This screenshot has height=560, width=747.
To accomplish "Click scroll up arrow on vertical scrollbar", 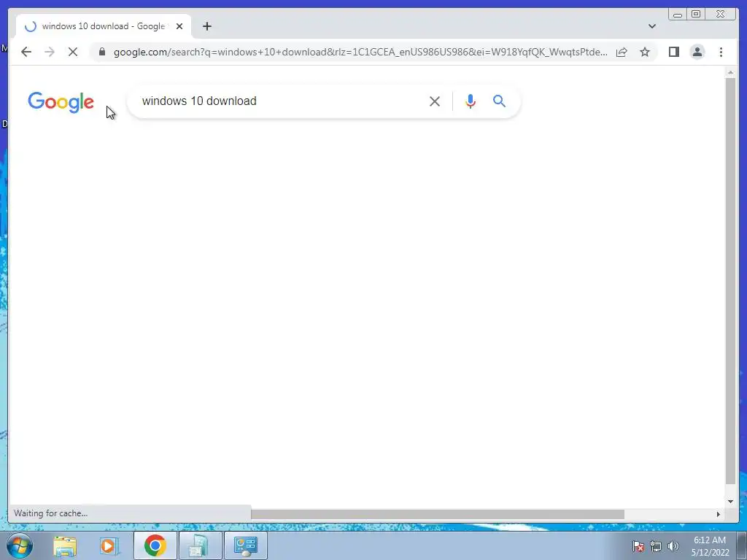I will [x=730, y=72].
